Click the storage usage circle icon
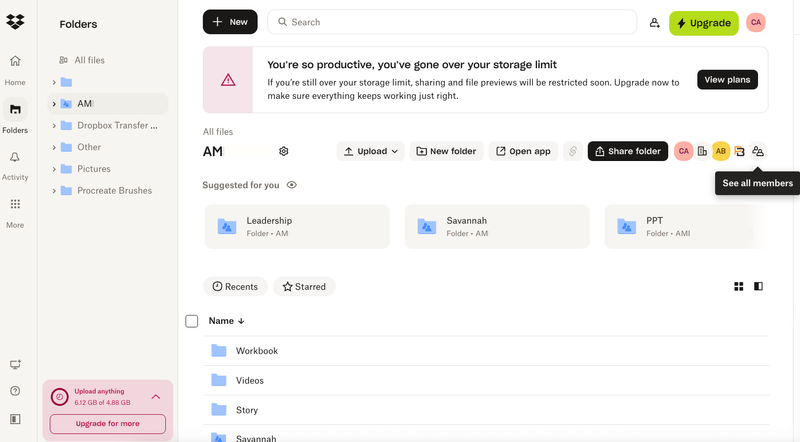The height and width of the screenshot is (442, 800). pos(60,397)
